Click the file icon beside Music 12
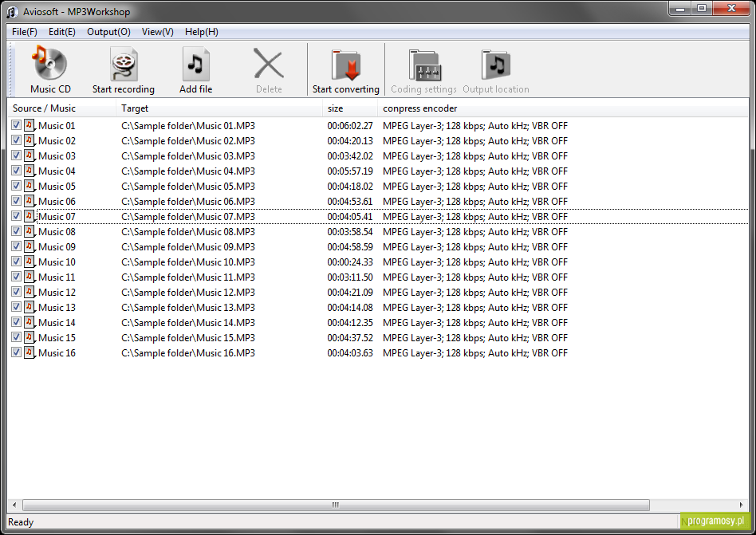Viewport: 756px width, 535px height. 30,292
